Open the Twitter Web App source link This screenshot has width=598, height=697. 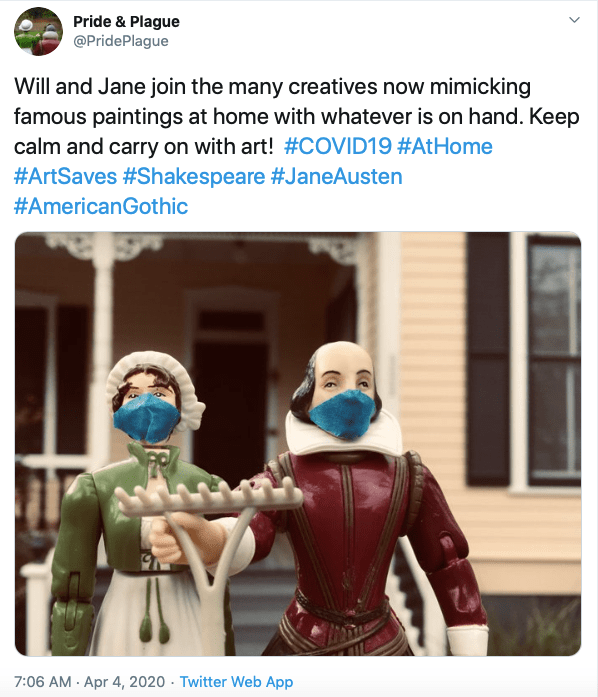[236, 681]
